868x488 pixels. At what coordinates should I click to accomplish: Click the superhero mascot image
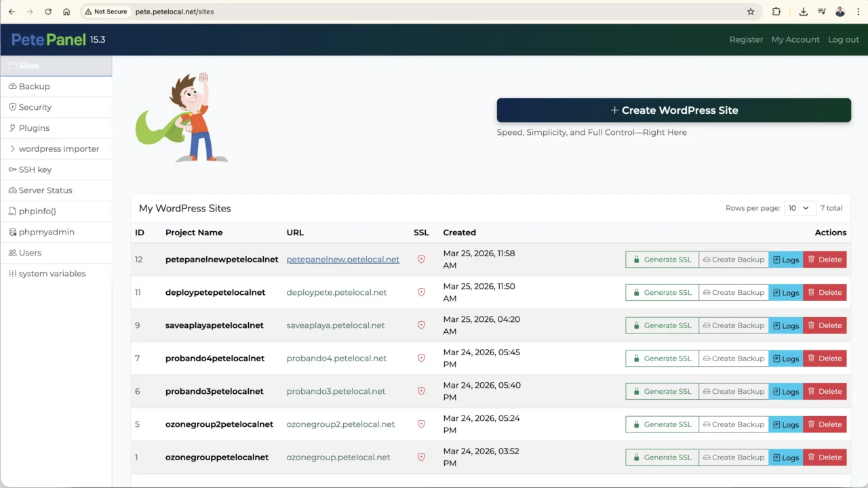tap(182, 117)
